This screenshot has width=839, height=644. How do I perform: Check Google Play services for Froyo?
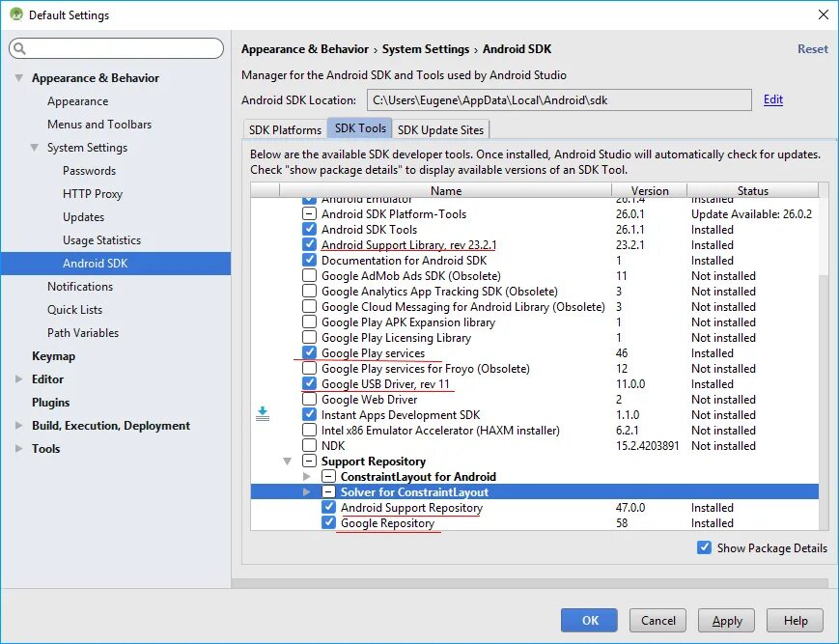[309, 369]
